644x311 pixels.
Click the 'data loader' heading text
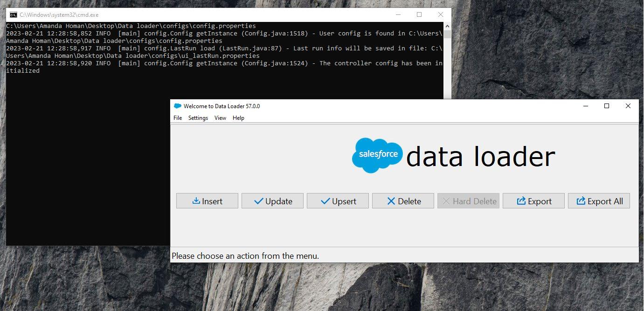point(480,157)
